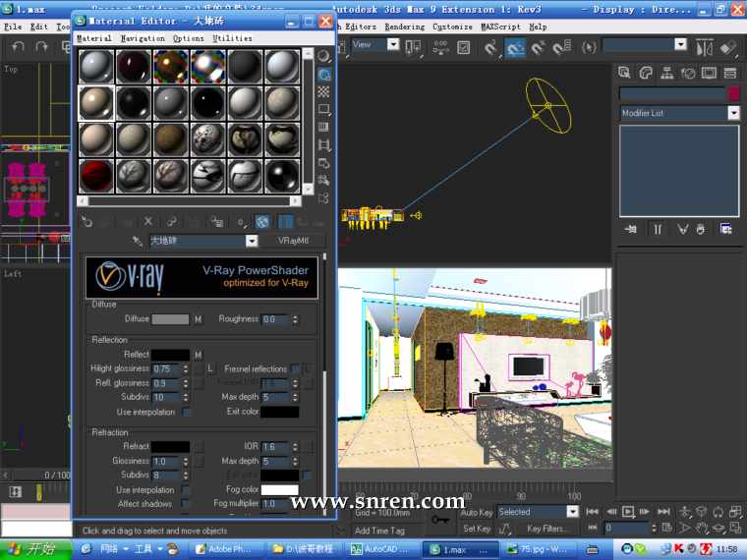Click the Reset Map/Material X icon
Viewport: 747px width, 560px height.
pyautogui.click(x=148, y=222)
